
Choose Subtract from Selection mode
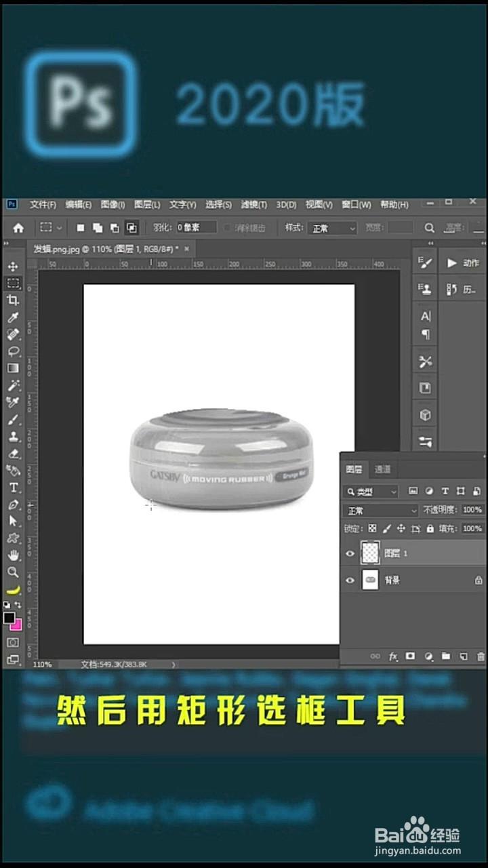click(114, 228)
